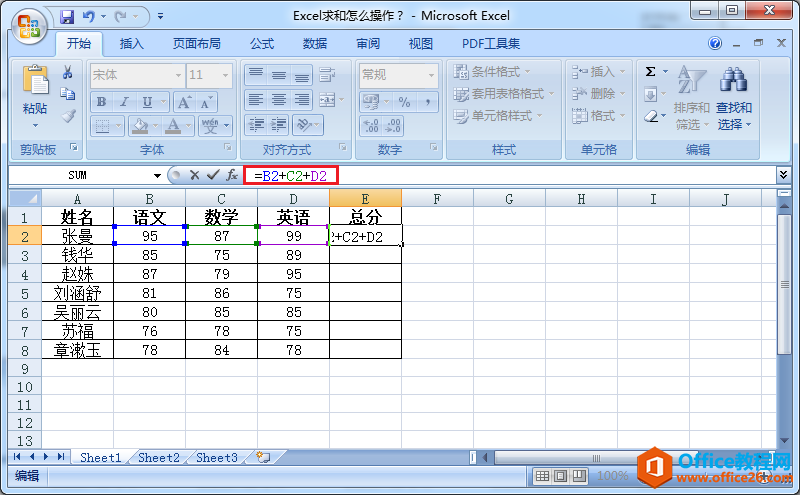The width and height of the screenshot is (800, 495).
Task: Click the Redo arrow icon
Action: pos(120,17)
